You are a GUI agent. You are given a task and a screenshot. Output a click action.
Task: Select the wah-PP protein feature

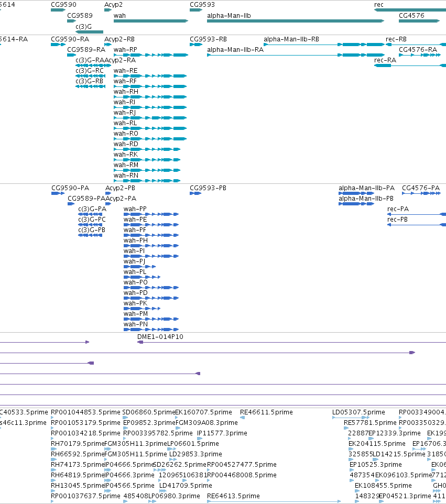151,214
